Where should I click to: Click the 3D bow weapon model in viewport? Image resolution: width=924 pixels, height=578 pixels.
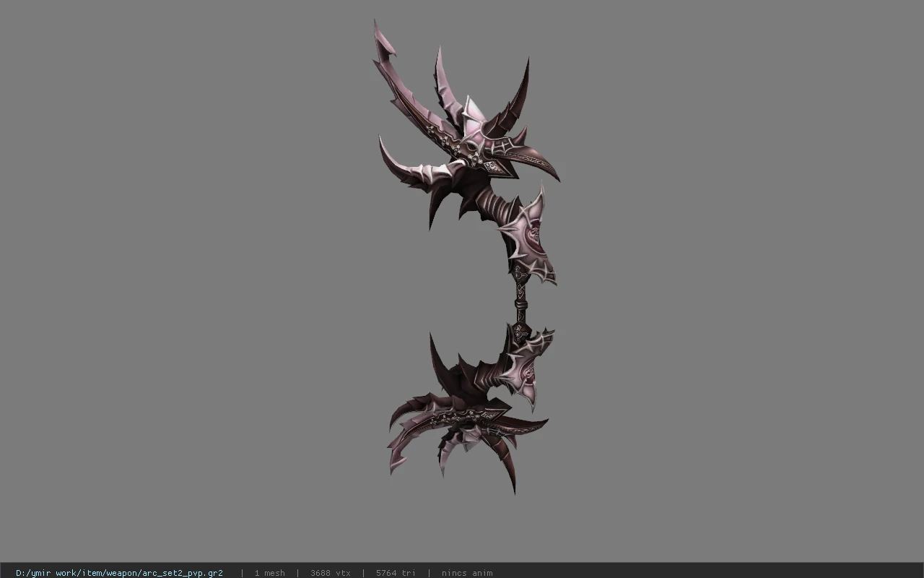click(468, 256)
